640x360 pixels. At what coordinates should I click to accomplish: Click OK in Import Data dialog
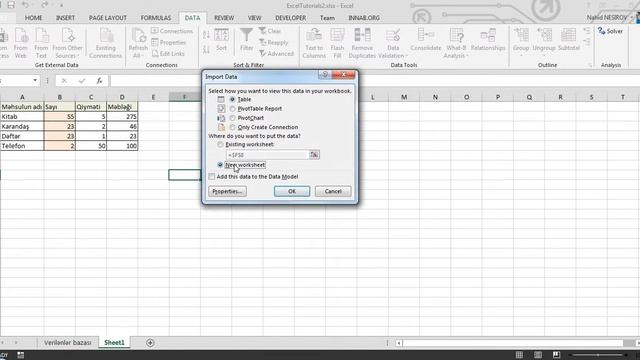coord(292,191)
